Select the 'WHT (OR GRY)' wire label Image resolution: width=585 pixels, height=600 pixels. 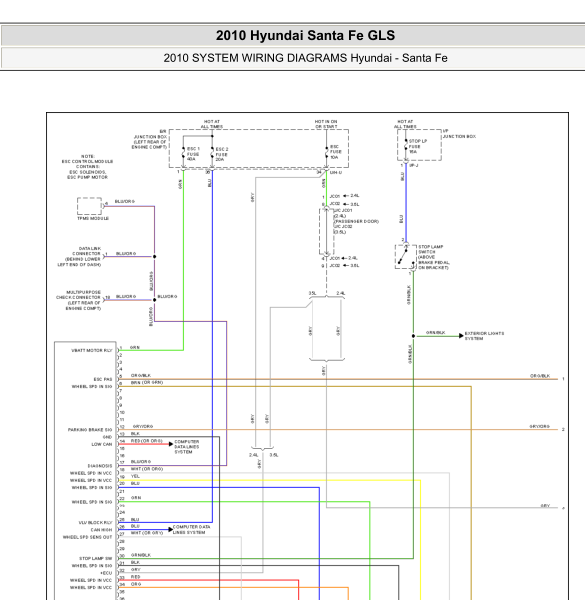click(147, 533)
